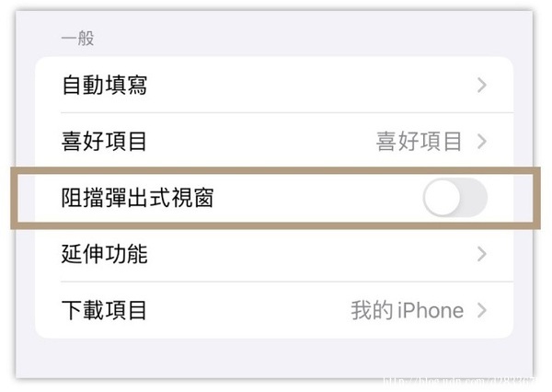Tap the gray track of the popup blocker switch
Viewport: 552px width, 392px height.
coord(474,198)
